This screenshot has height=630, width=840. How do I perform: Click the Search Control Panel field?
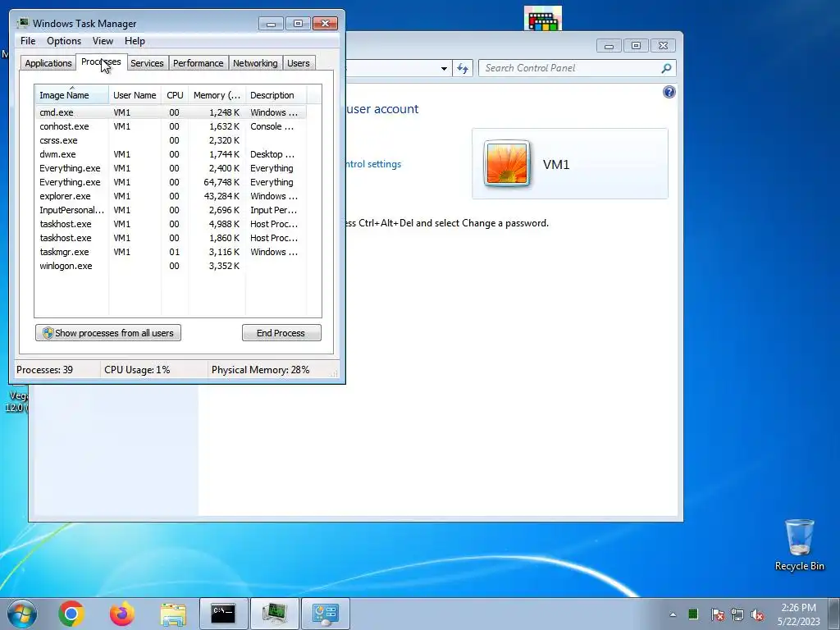[577, 68]
